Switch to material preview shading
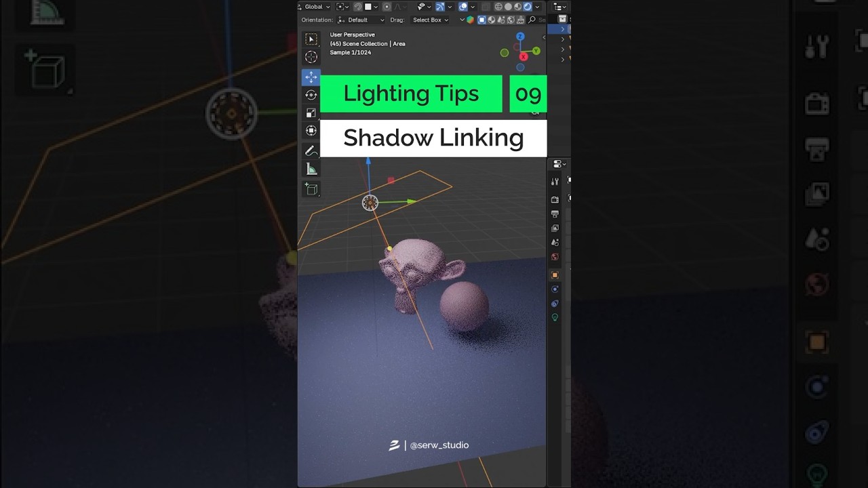The height and width of the screenshot is (488, 868). 517,7
